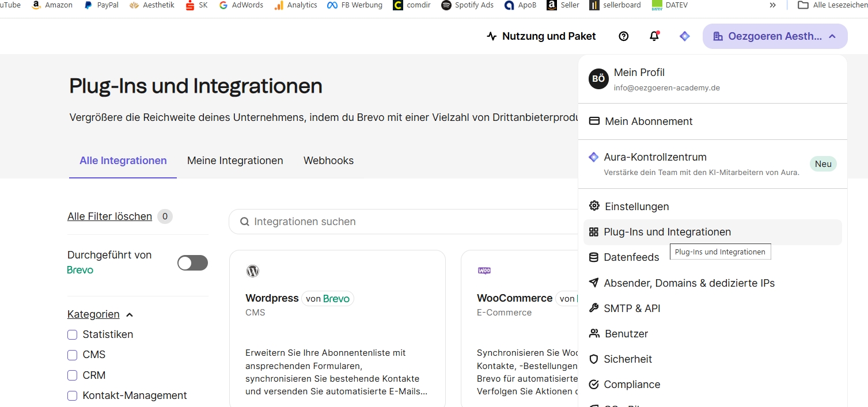Click the BÖ profile avatar

(x=598, y=79)
